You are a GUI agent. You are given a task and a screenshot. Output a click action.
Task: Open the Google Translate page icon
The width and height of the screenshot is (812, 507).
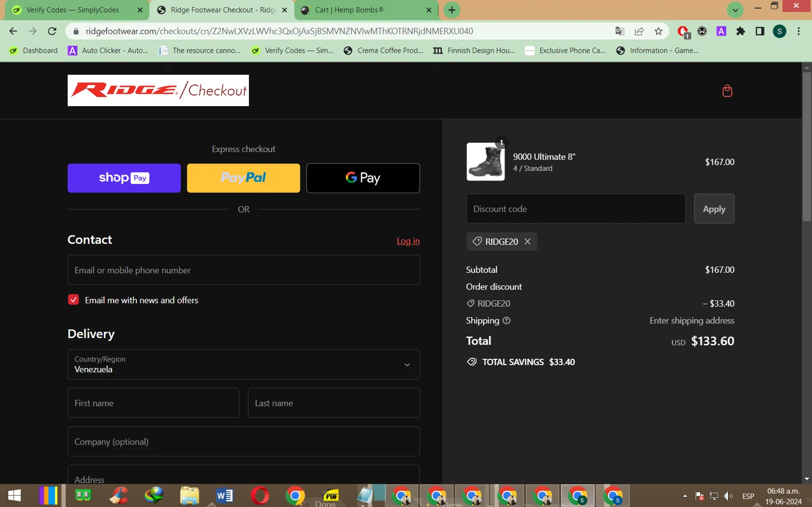[620, 31]
